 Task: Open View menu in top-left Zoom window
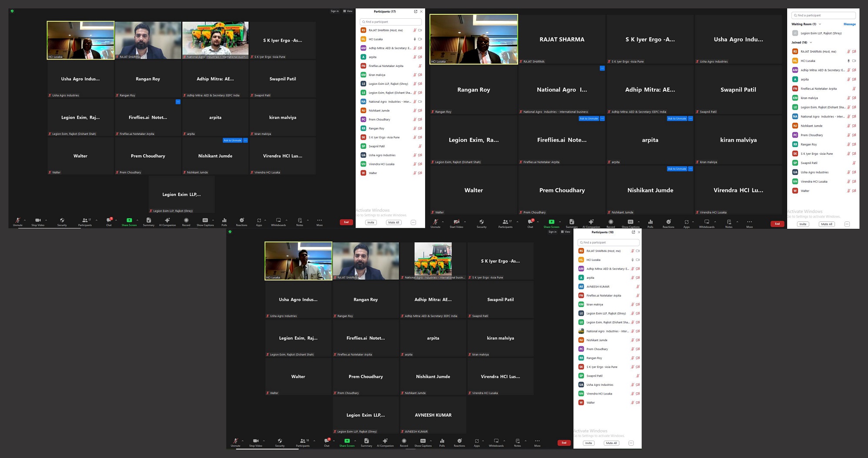[348, 11]
